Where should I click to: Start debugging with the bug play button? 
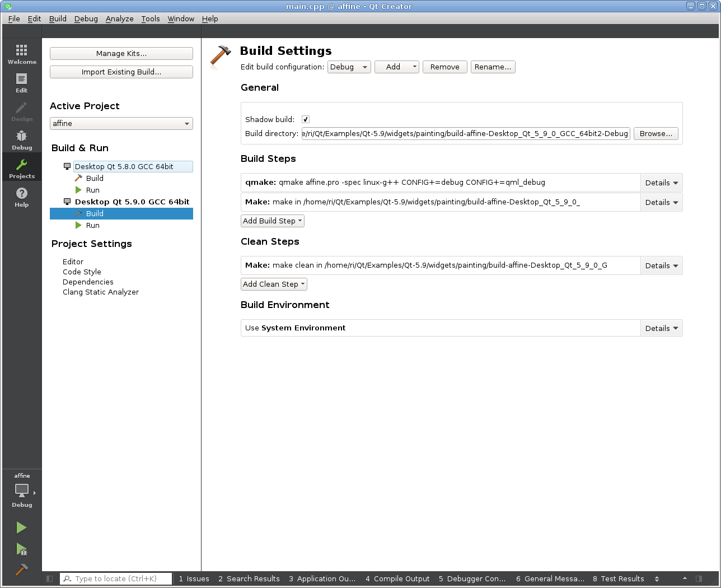click(21, 549)
